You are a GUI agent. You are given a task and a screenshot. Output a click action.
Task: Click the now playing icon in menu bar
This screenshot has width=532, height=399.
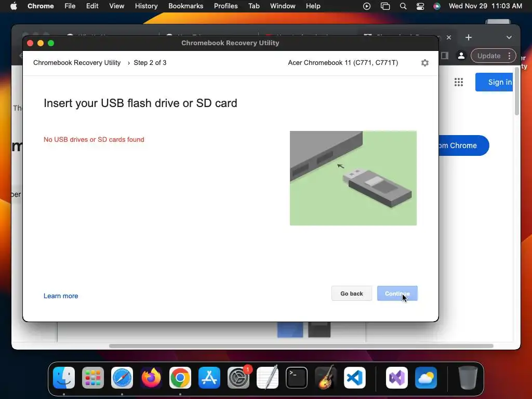tap(367, 6)
